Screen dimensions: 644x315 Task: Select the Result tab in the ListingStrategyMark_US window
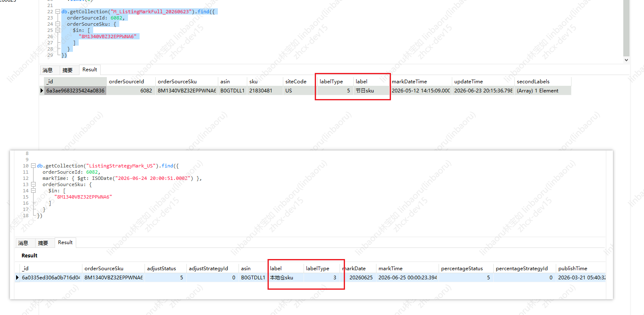click(x=65, y=242)
